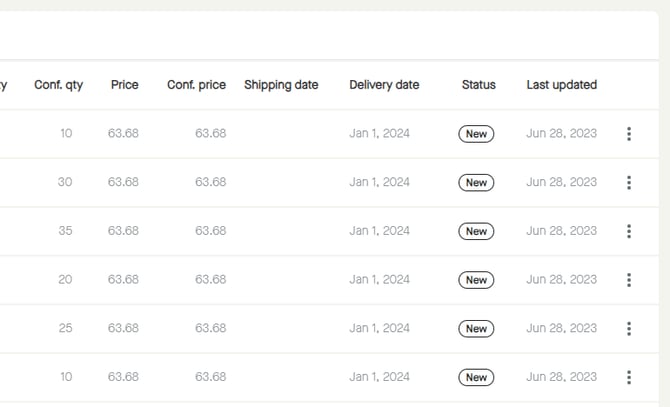The height and width of the screenshot is (407, 670).
Task: Sort by the Shipping date column header
Action: click(281, 85)
